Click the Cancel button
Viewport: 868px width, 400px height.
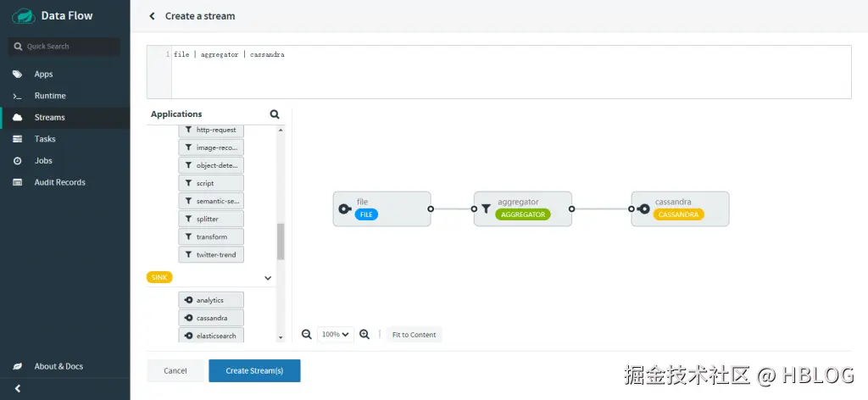point(175,370)
